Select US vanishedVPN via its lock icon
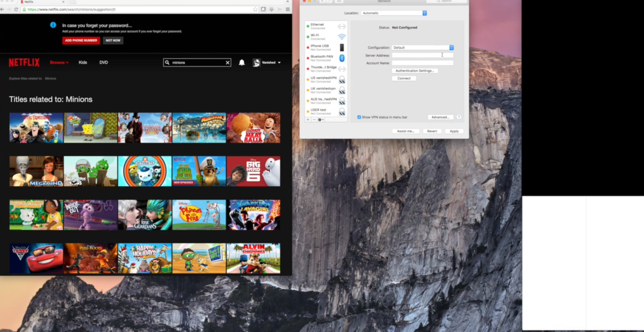644x332 pixels. [342, 79]
